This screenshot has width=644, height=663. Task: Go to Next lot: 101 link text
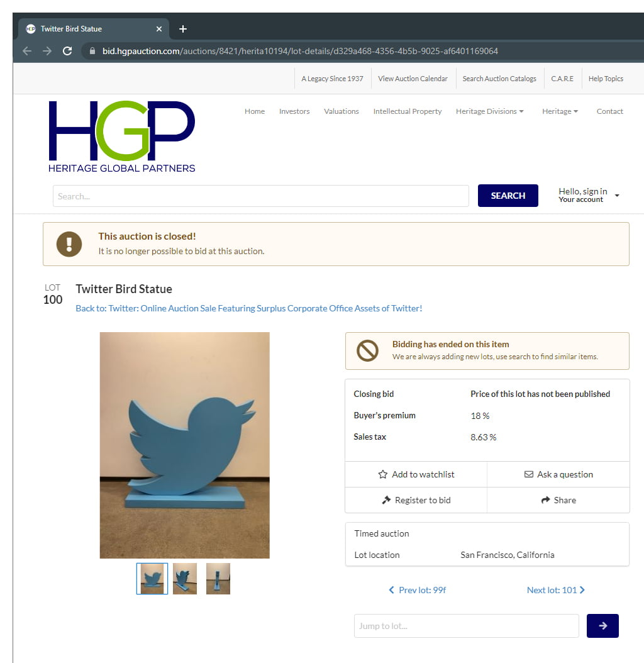[x=552, y=590]
